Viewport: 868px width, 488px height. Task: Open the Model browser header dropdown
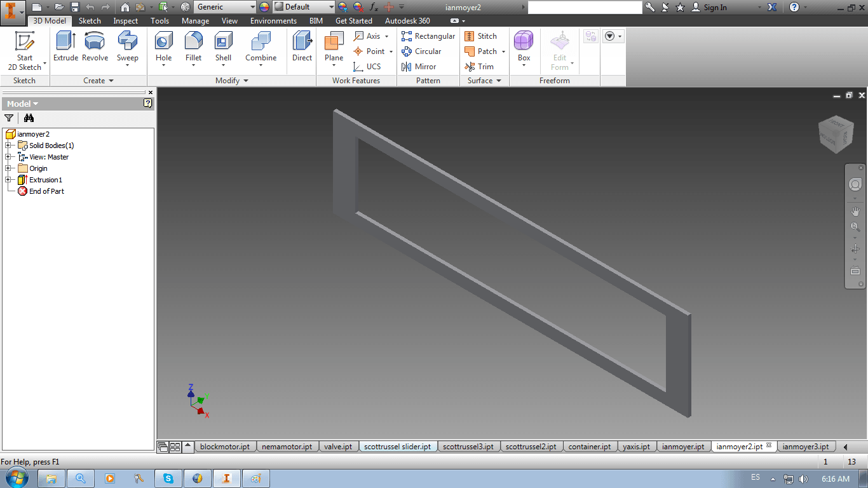click(23, 104)
